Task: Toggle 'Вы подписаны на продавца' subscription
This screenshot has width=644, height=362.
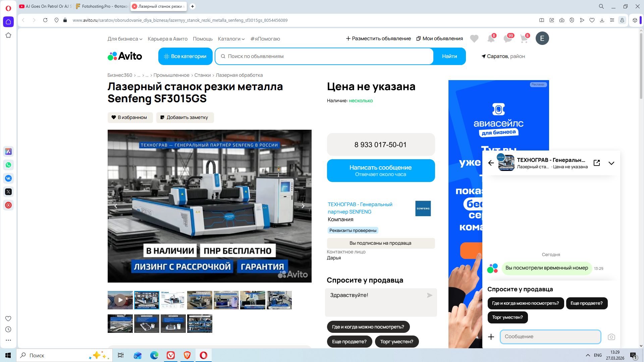Action: click(x=380, y=243)
